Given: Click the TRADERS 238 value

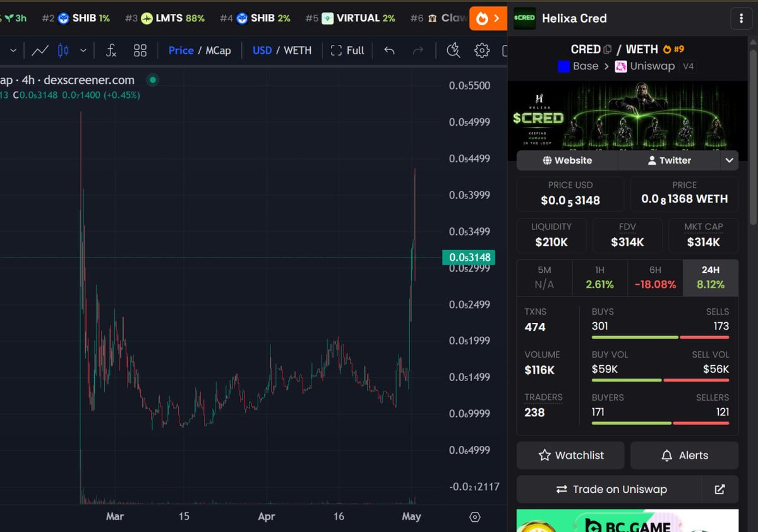Looking at the screenshot, I should (x=534, y=413).
